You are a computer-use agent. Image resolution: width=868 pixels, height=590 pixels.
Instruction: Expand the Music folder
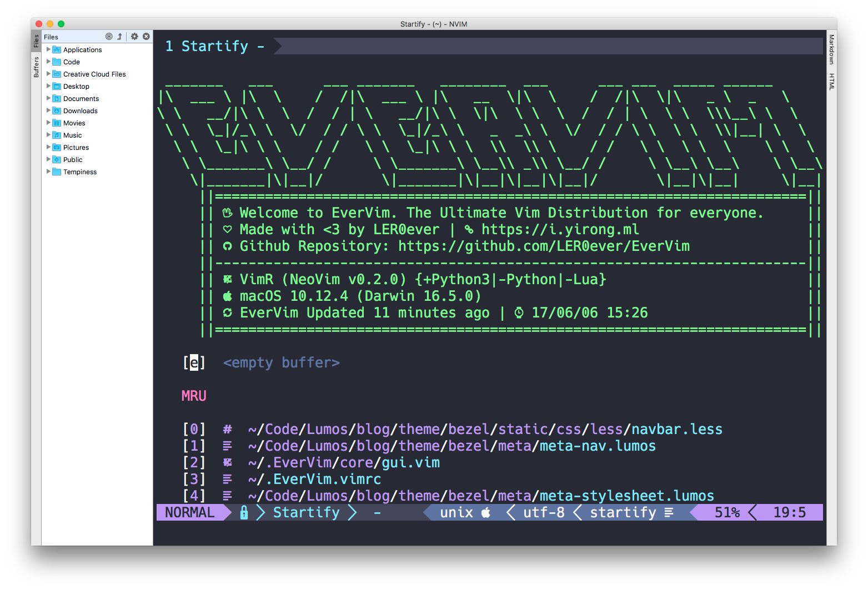click(x=48, y=135)
